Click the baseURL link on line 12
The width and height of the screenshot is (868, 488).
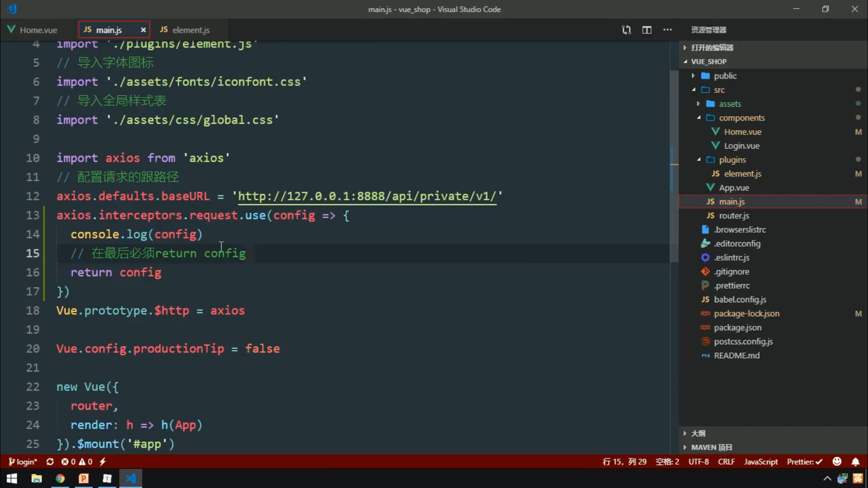(367, 196)
